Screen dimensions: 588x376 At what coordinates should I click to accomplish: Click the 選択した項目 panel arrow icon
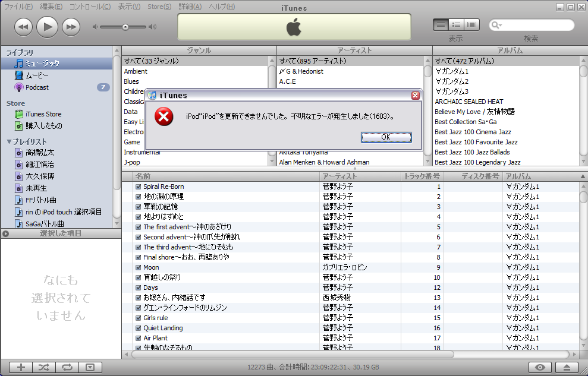coord(5,233)
